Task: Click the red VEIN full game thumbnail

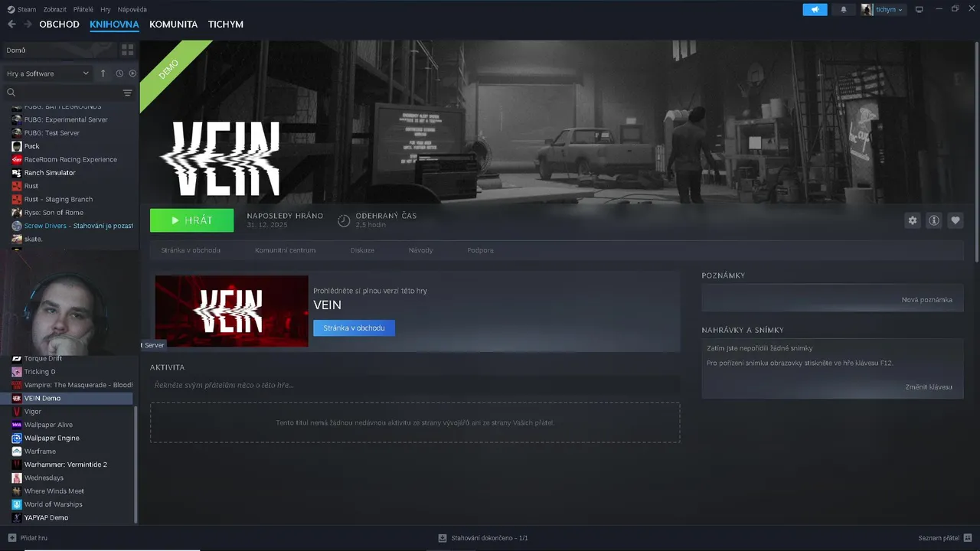Action: point(231,311)
